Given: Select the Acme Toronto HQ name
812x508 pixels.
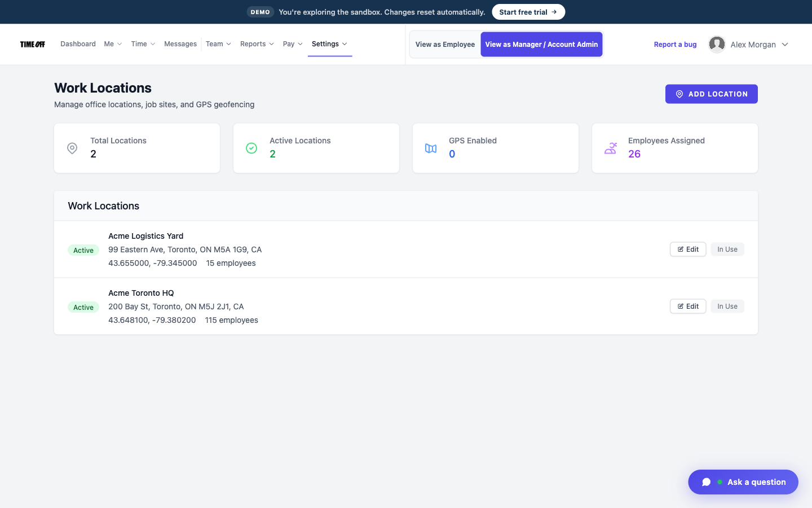Looking at the screenshot, I should coord(141,293).
